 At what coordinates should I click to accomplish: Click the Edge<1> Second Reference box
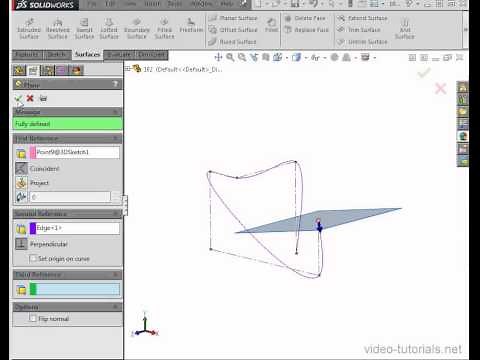(74, 228)
